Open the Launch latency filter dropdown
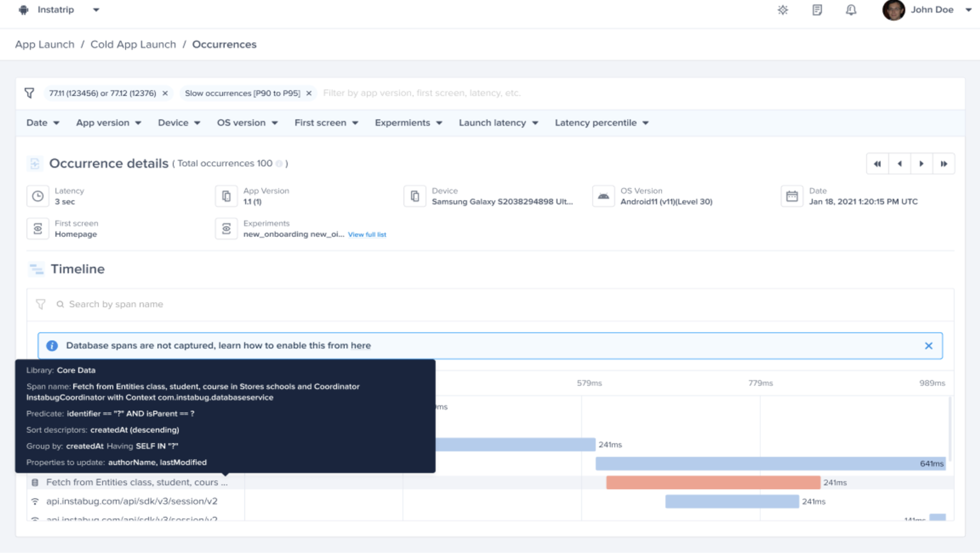 pos(498,123)
